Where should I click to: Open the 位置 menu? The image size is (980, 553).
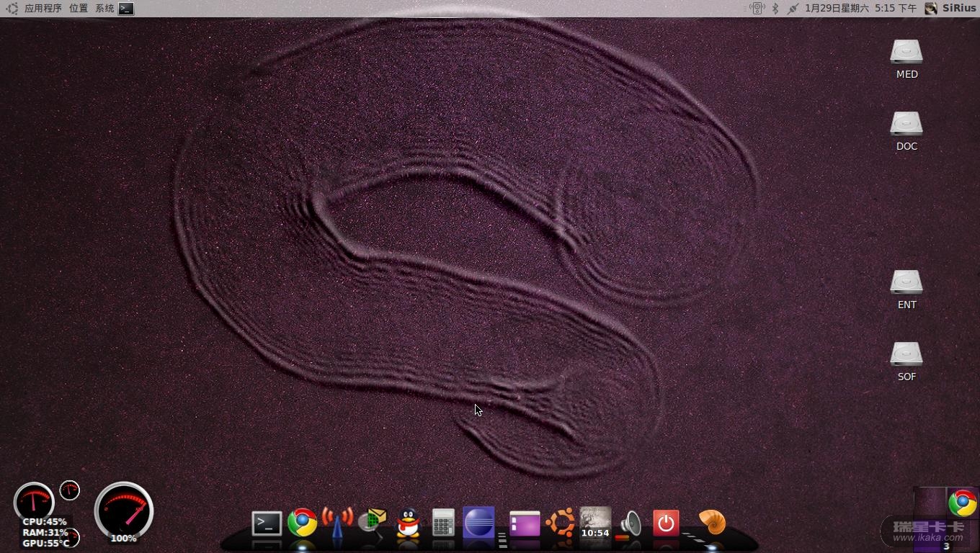(x=79, y=9)
